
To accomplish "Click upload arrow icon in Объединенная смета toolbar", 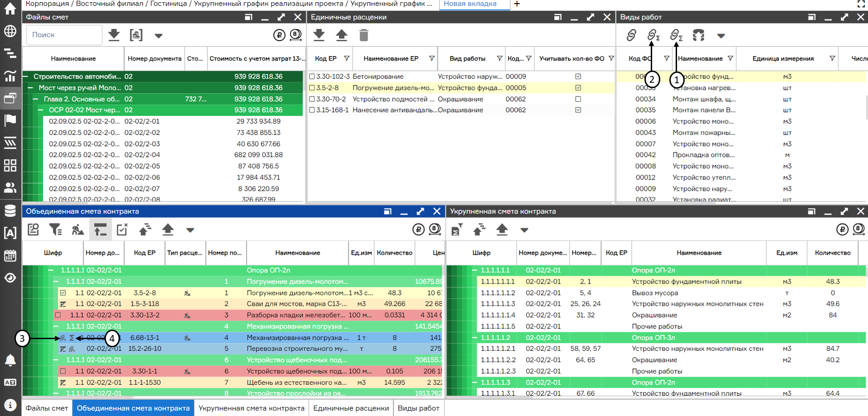I will click(x=168, y=230).
